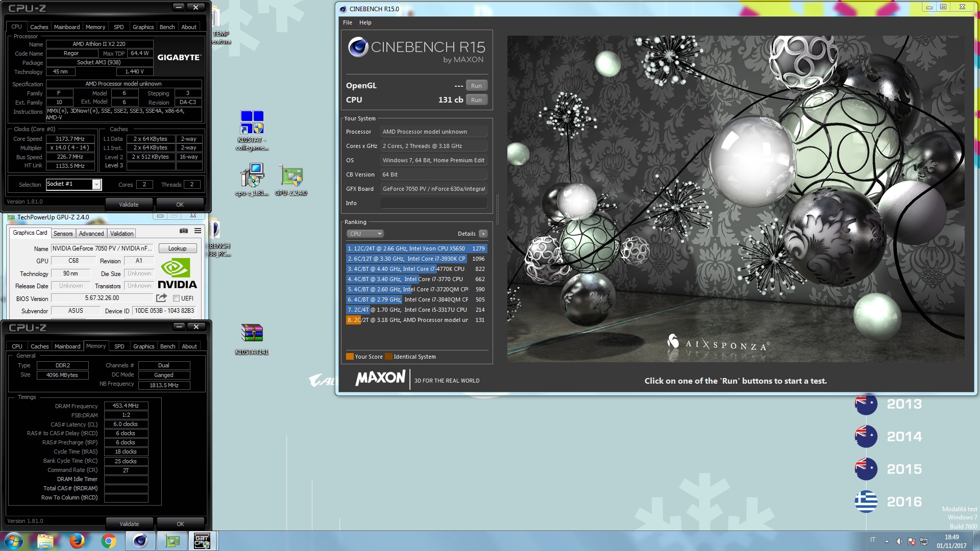Click the MAXON logo in Cinebench
This screenshot has height=551, width=980.
coord(380,378)
